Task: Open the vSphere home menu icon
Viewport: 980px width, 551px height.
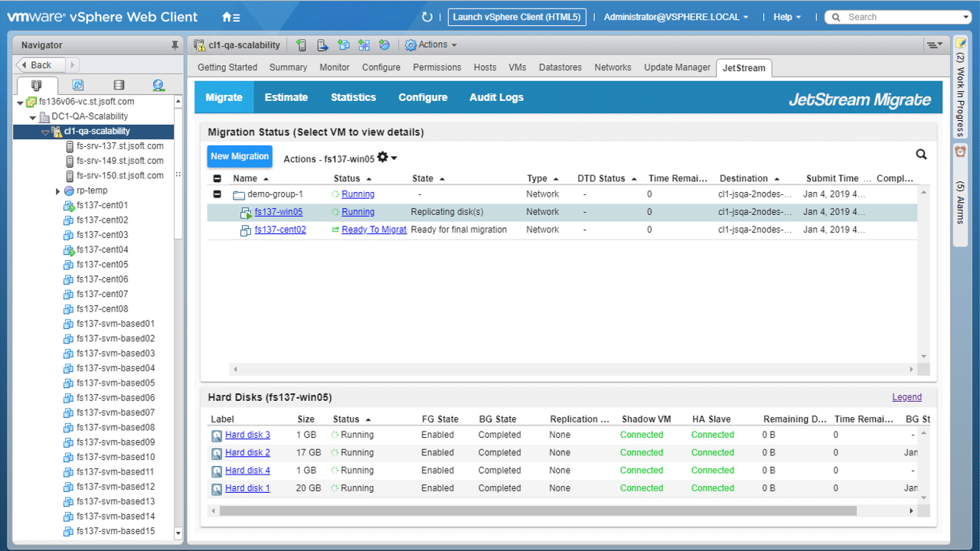Action: pos(230,17)
